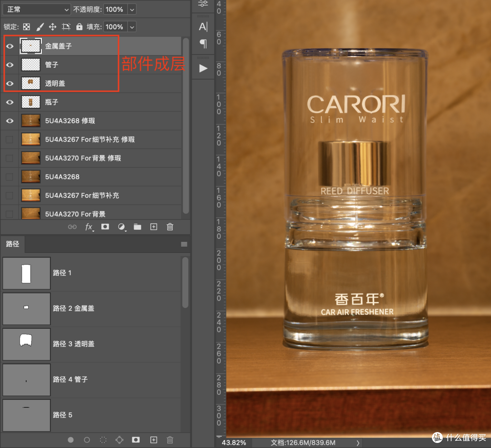491x448 pixels.
Task: Select 路径 4 管子 path
Action: (x=91, y=380)
